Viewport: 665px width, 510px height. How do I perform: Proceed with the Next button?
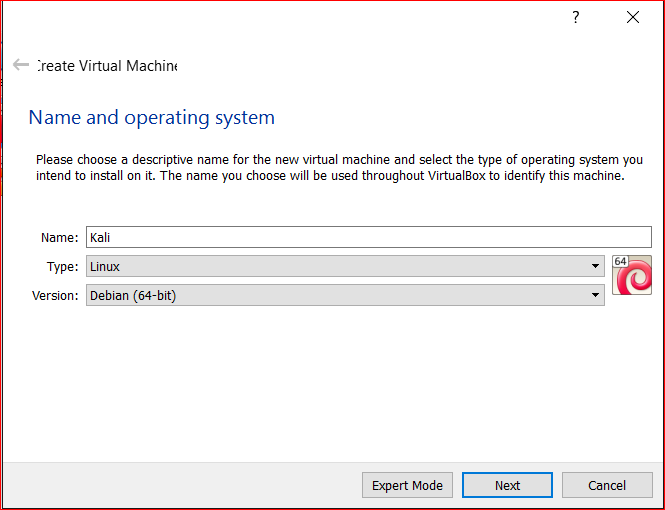pyautogui.click(x=507, y=485)
